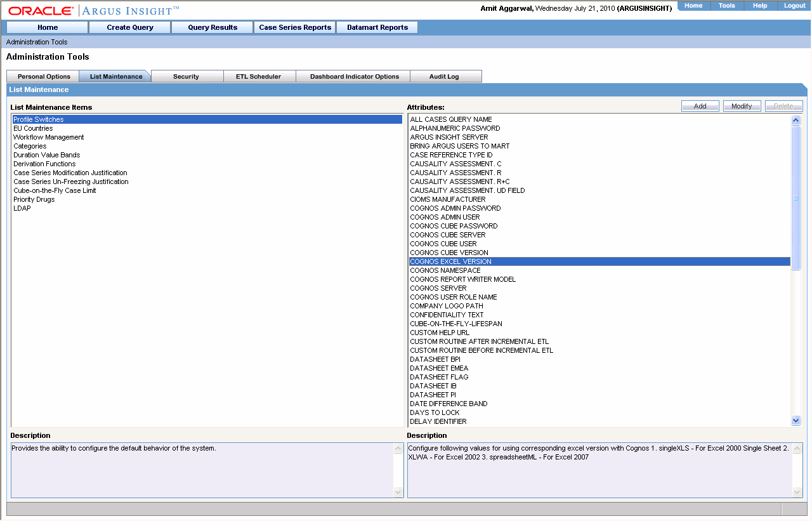Screen dimensions: 812x521
Task: Select DAYS TO LOCK attribute
Action: (599, 412)
